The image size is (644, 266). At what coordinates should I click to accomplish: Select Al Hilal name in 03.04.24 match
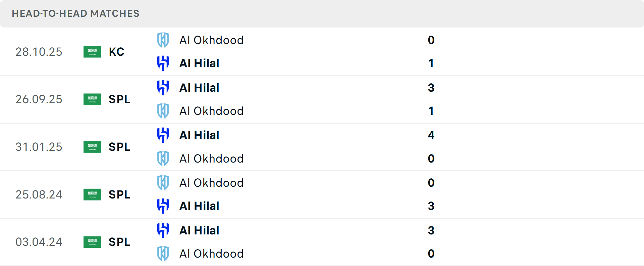click(199, 230)
